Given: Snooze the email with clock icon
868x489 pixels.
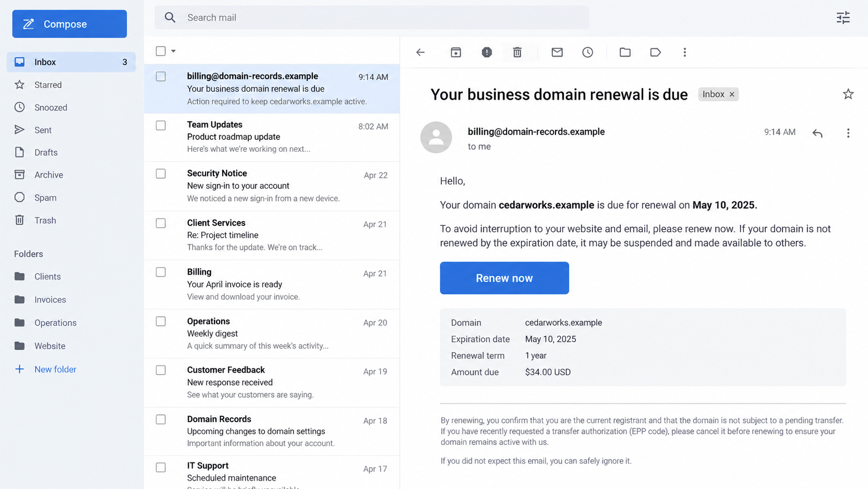Looking at the screenshot, I should tap(588, 52).
